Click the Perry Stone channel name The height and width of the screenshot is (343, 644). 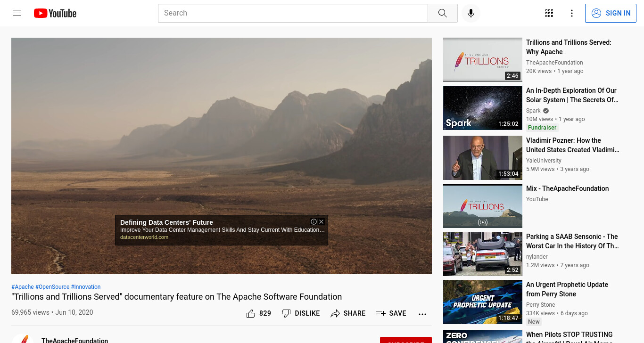coord(540,305)
